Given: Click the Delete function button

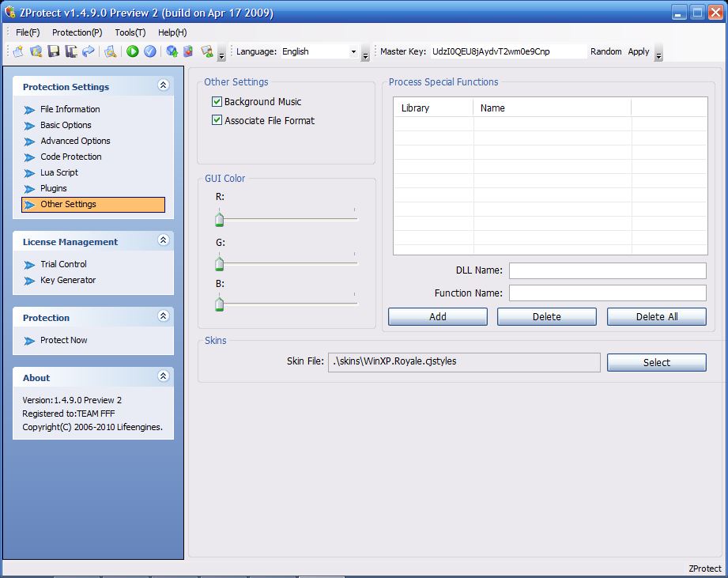Looking at the screenshot, I should 547,316.
